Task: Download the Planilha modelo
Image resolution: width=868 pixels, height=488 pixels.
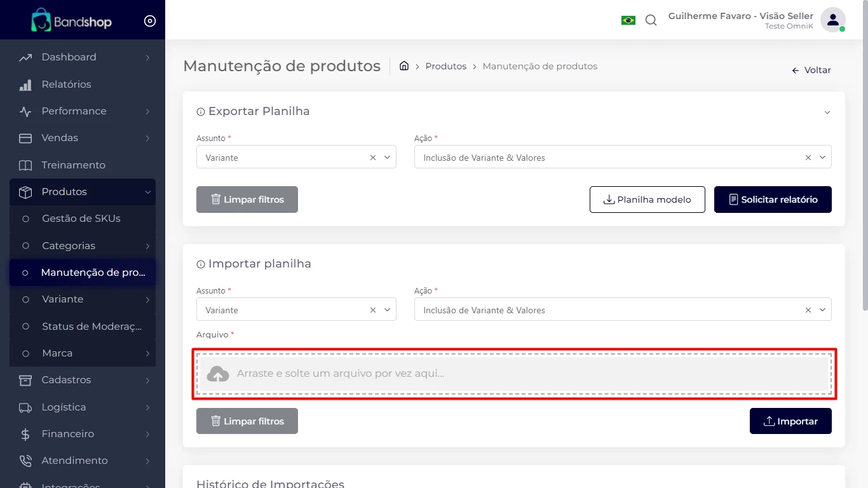Action: pos(647,200)
